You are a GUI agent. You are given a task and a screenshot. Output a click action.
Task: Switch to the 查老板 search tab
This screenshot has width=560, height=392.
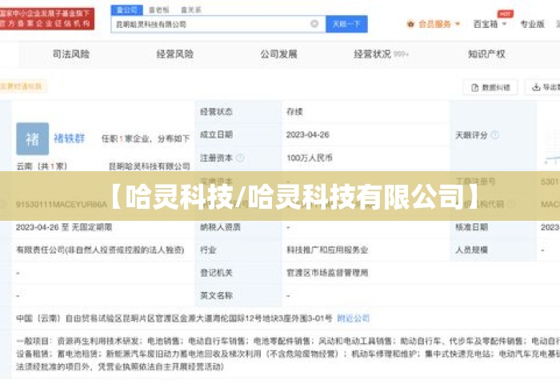[158, 10]
